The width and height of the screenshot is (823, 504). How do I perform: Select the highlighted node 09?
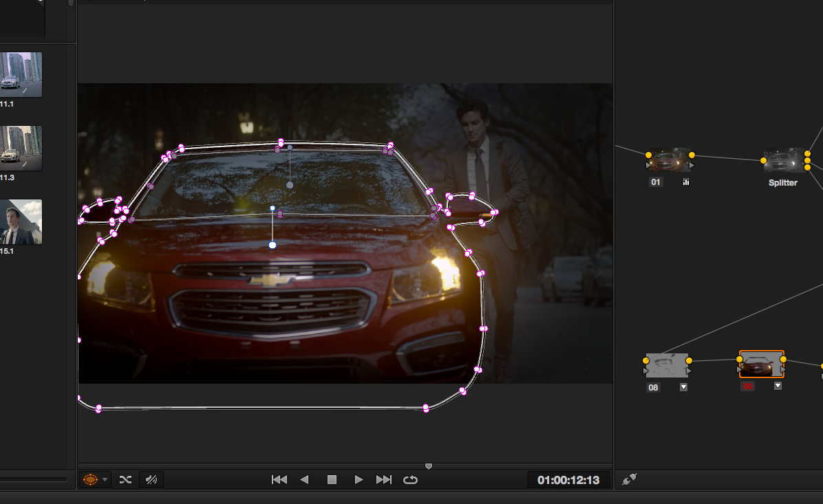click(x=762, y=364)
